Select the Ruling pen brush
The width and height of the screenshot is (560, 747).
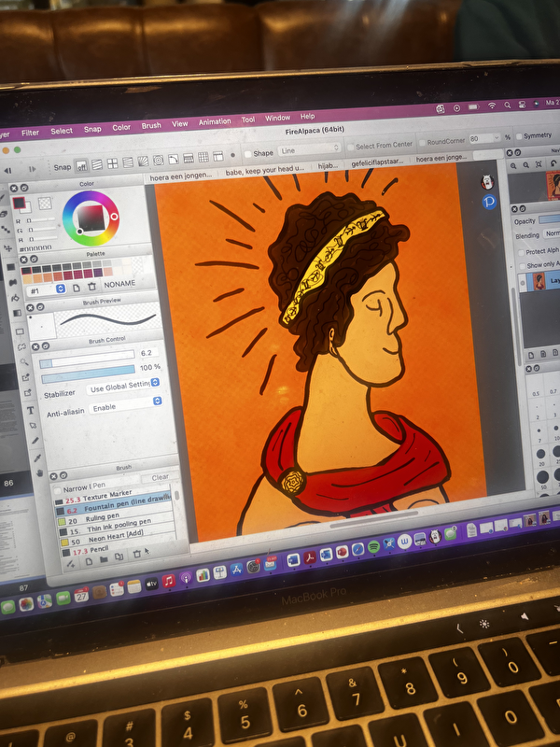click(114, 518)
